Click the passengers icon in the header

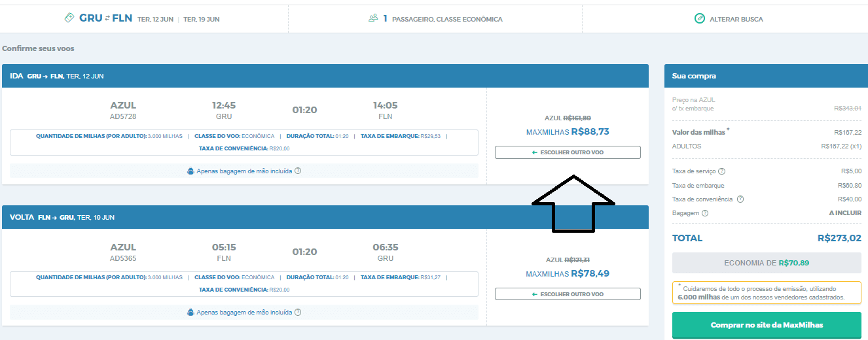pyautogui.click(x=373, y=18)
